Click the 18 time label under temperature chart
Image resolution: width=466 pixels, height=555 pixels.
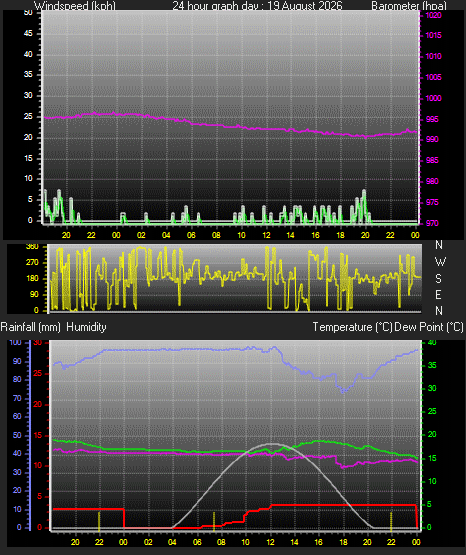coord(343,542)
